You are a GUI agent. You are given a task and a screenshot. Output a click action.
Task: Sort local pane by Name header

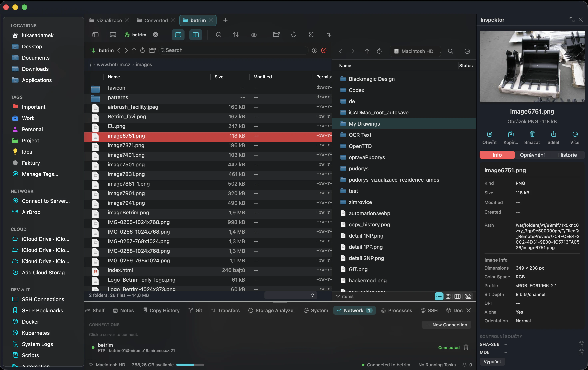coord(345,65)
